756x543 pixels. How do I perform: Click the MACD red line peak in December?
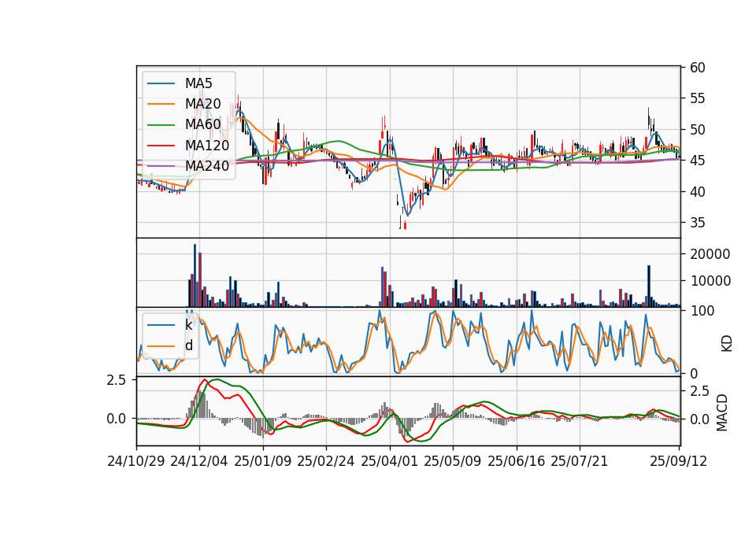[205, 379]
